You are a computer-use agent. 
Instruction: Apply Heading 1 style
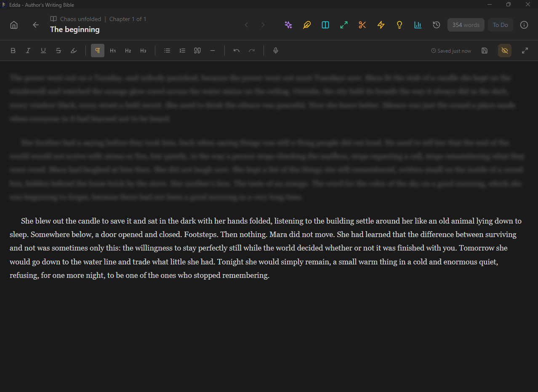(113, 51)
